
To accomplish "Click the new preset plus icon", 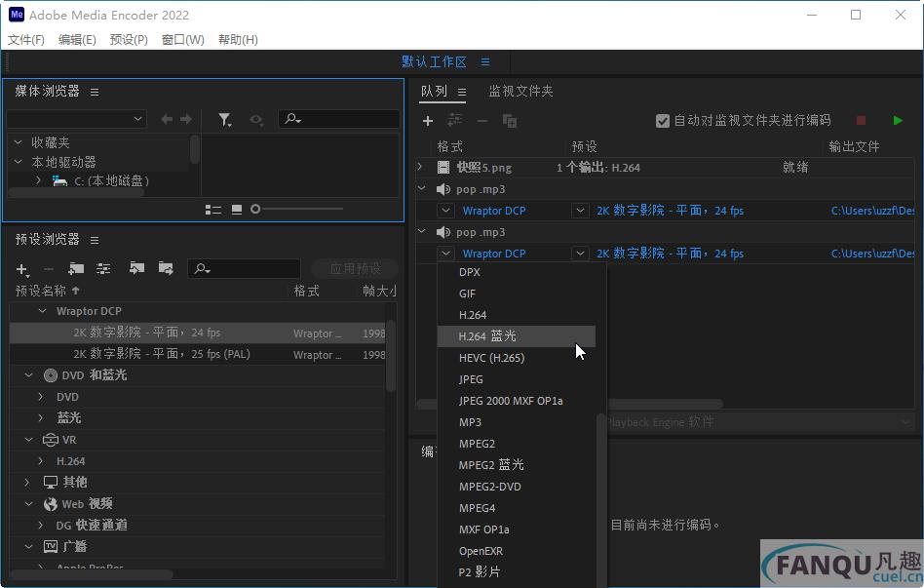I will (x=22, y=269).
